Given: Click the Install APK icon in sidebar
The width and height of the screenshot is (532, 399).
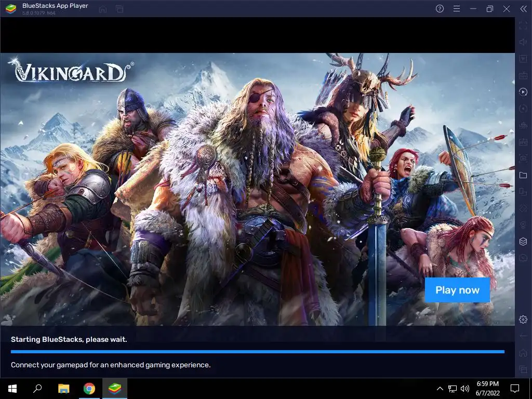Looking at the screenshot, I should [523, 142].
